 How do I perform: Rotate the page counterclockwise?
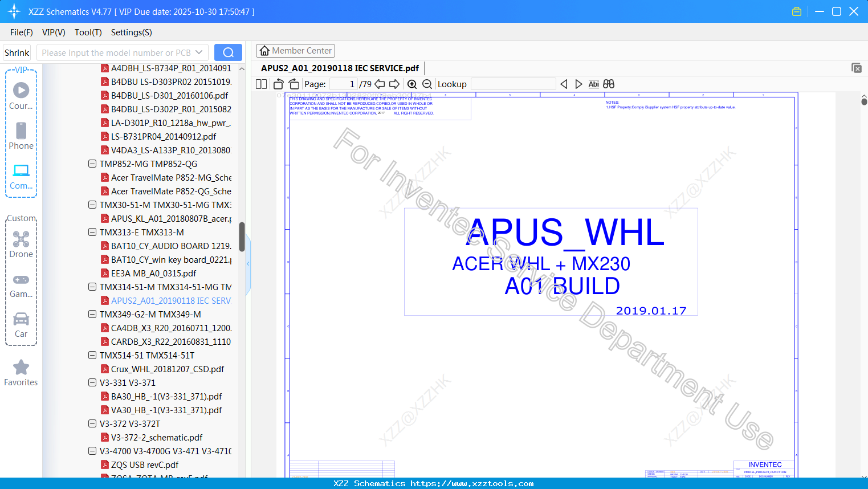pos(279,84)
